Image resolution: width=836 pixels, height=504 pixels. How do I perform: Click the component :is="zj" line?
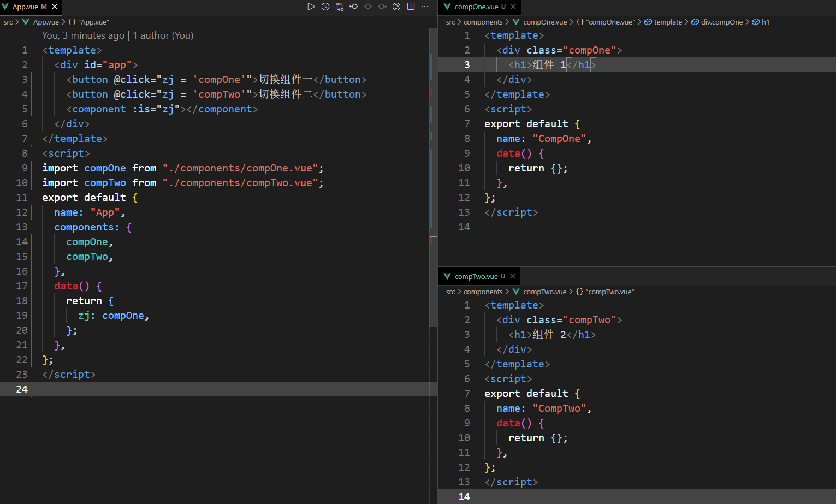click(162, 109)
